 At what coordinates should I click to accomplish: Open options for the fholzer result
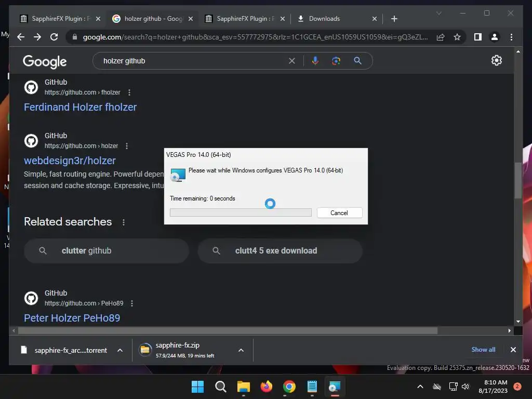coord(129,92)
